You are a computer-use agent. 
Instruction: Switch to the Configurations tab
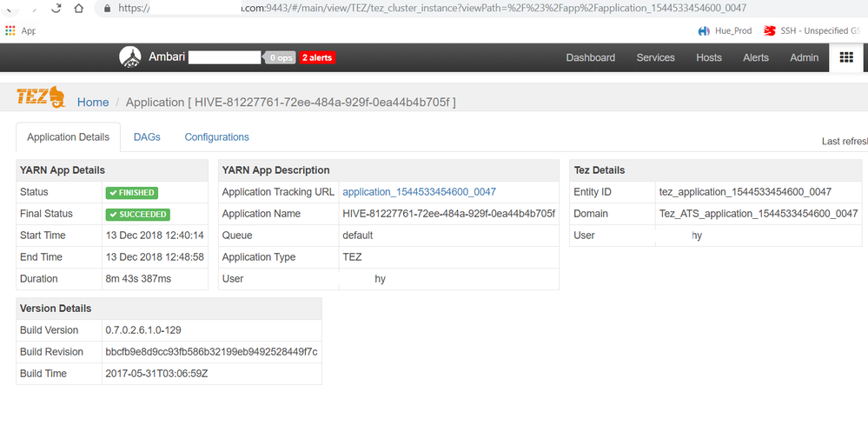click(216, 137)
